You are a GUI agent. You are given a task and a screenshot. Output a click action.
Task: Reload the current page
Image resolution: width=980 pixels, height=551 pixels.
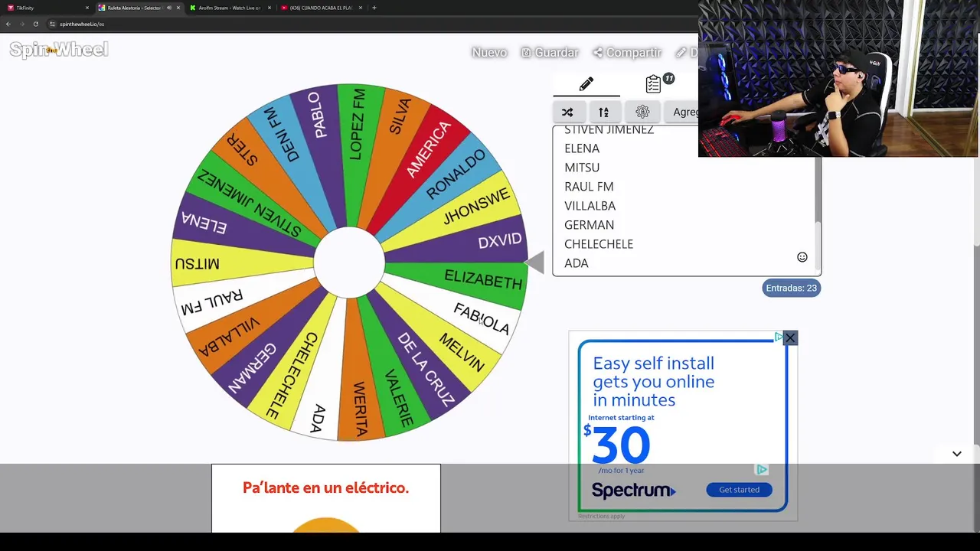click(x=35, y=24)
